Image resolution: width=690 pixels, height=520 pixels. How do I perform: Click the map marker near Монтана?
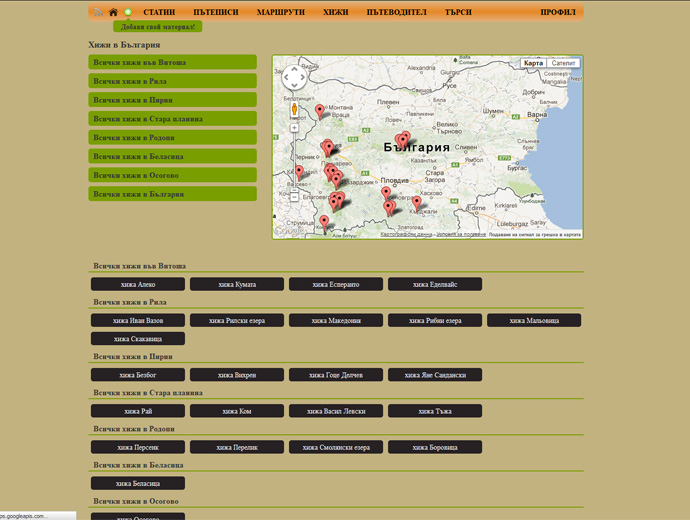320,111
